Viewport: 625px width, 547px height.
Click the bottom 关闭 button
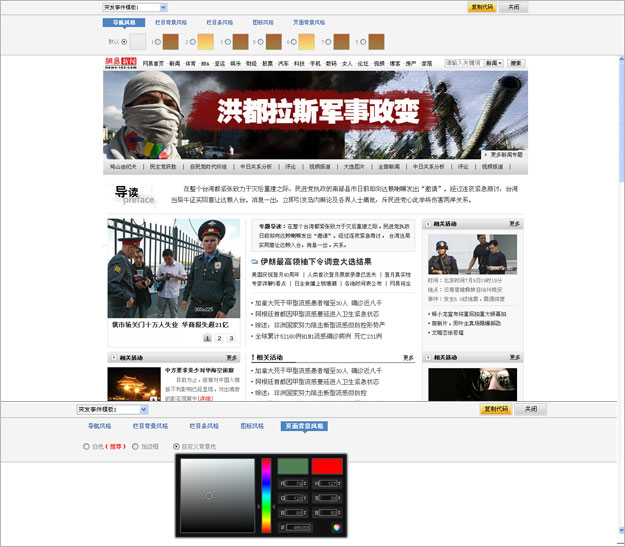[531, 409]
